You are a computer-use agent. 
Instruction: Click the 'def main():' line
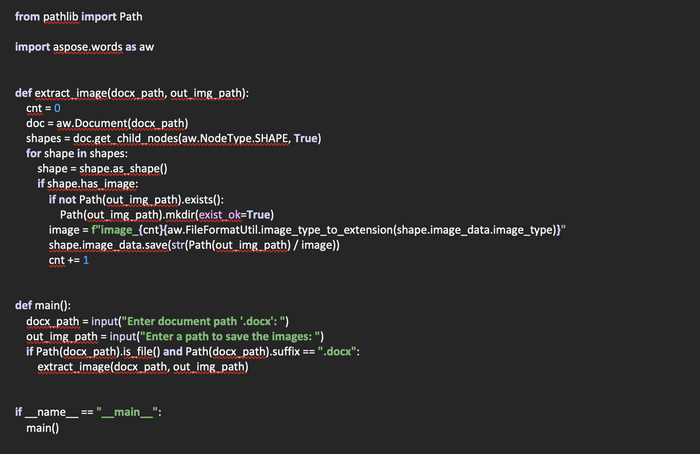click(x=43, y=305)
